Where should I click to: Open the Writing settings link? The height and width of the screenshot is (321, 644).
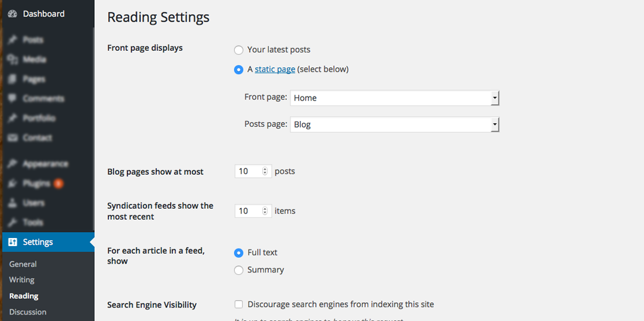click(x=22, y=280)
